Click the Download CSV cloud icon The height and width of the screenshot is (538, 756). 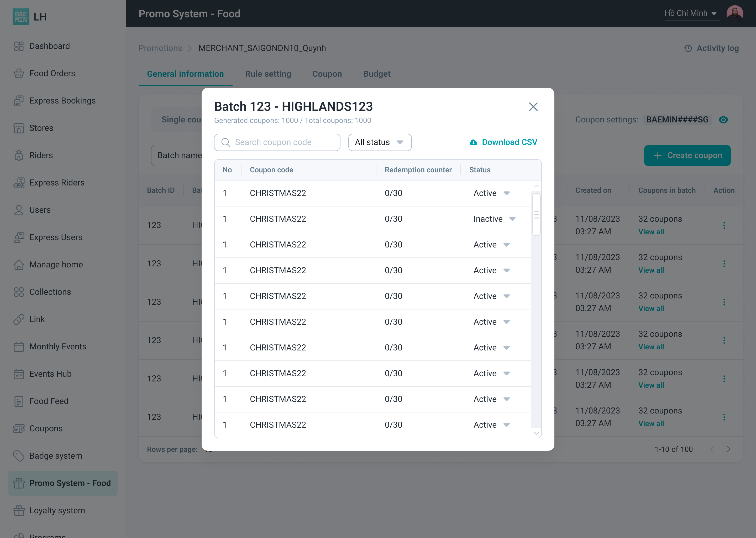tap(473, 142)
